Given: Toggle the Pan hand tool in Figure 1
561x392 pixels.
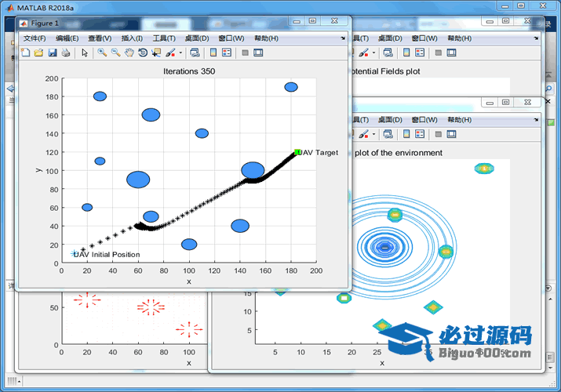Looking at the screenshot, I should [x=129, y=53].
